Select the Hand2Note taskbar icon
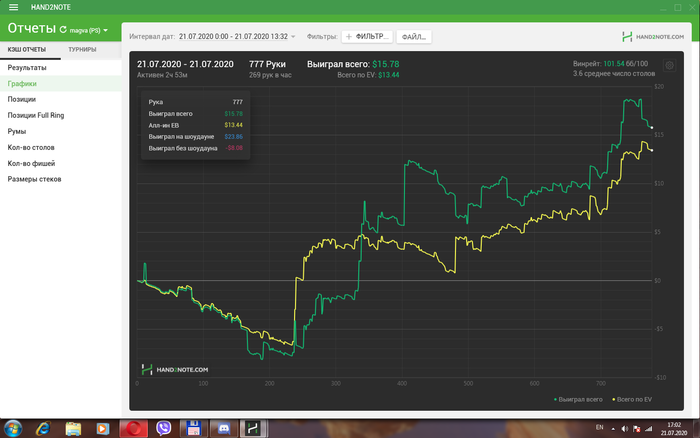The image size is (700, 438). [x=253, y=429]
